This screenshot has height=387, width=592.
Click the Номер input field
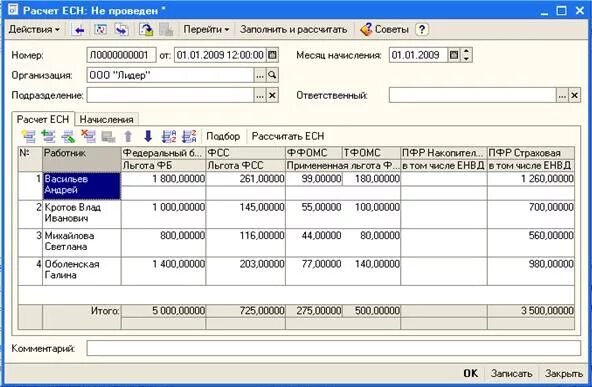pos(121,55)
